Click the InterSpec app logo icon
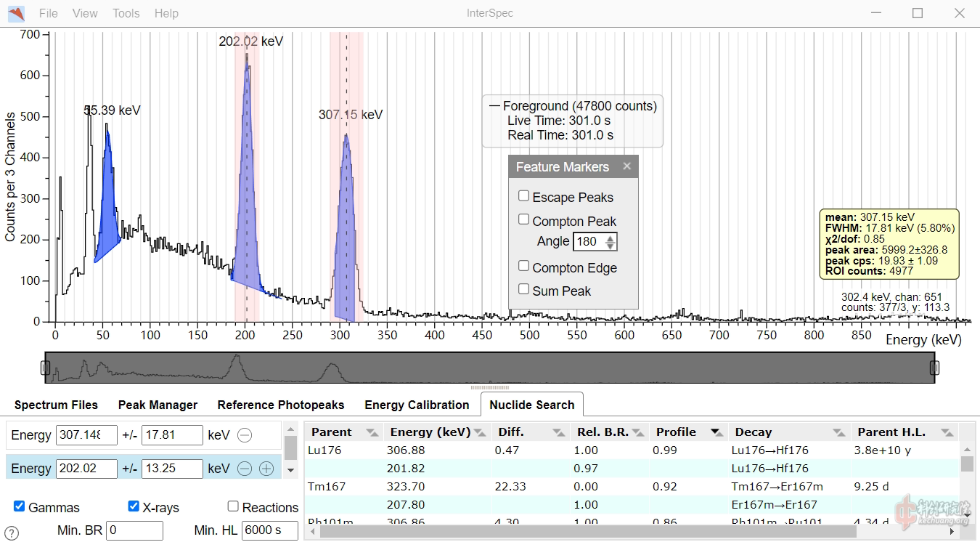 16,13
